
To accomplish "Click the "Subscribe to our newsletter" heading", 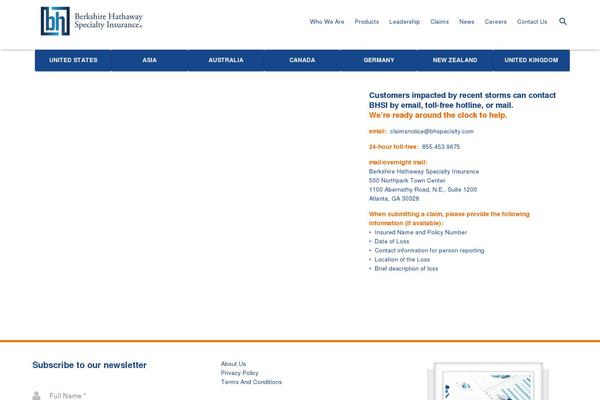I will click(90, 365).
